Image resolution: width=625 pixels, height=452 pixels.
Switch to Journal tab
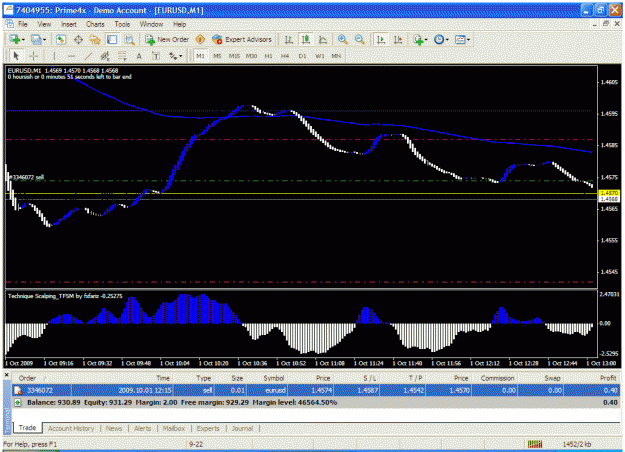[242, 428]
